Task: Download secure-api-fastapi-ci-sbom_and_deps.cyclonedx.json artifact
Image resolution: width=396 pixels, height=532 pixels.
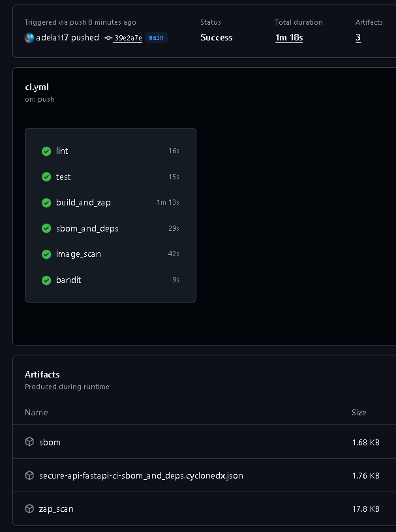Action: point(141,475)
